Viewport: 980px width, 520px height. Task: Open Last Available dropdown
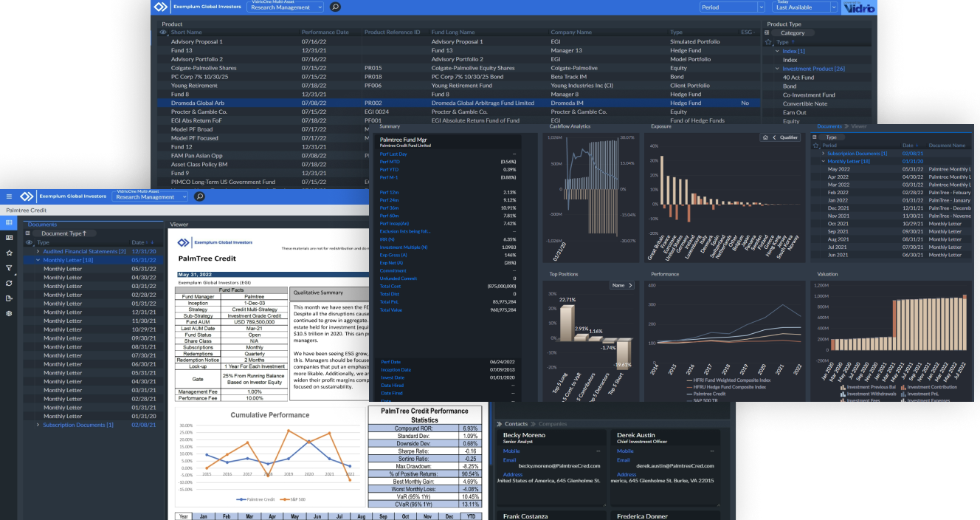pyautogui.click(x=806, y=7)
